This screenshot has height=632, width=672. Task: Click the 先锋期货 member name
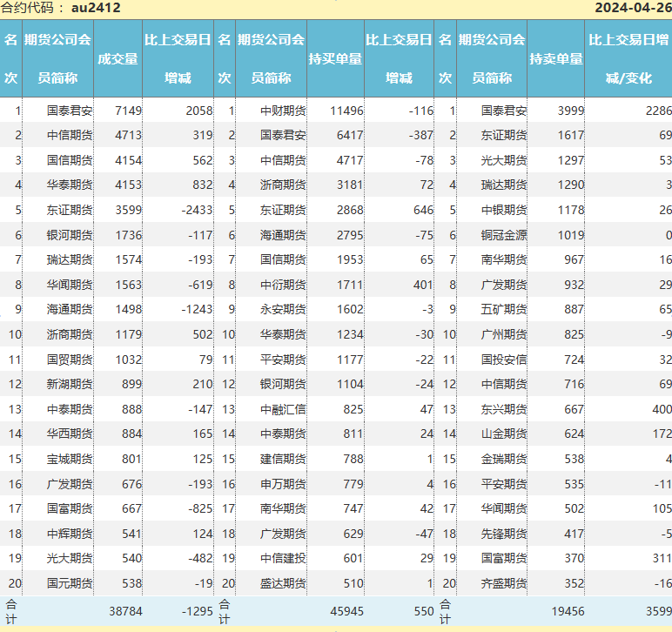pyautogui.click(x=504, y=534)
